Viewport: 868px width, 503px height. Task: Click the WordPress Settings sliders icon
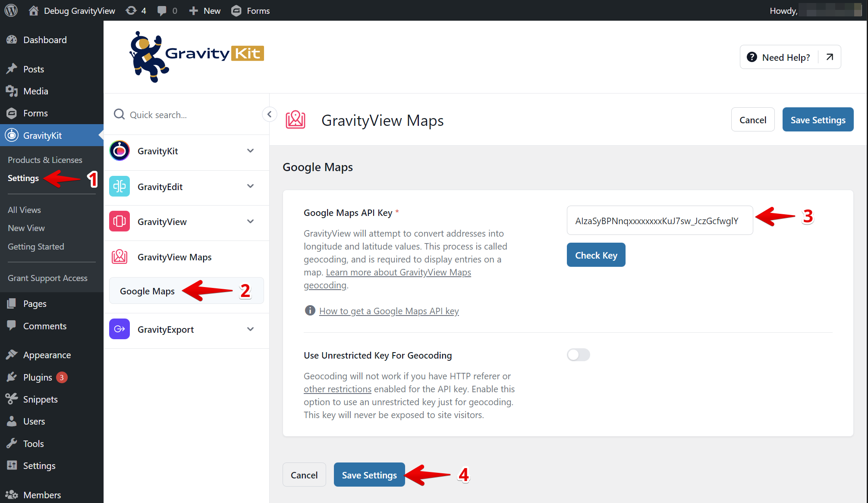pos(12,466)
